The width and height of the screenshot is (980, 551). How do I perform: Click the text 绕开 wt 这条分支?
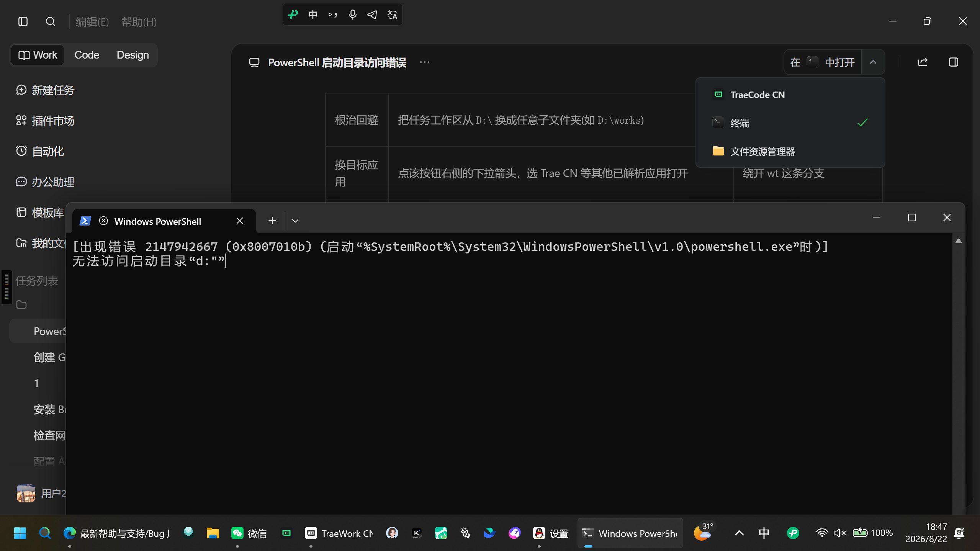(x=784, y=173)
